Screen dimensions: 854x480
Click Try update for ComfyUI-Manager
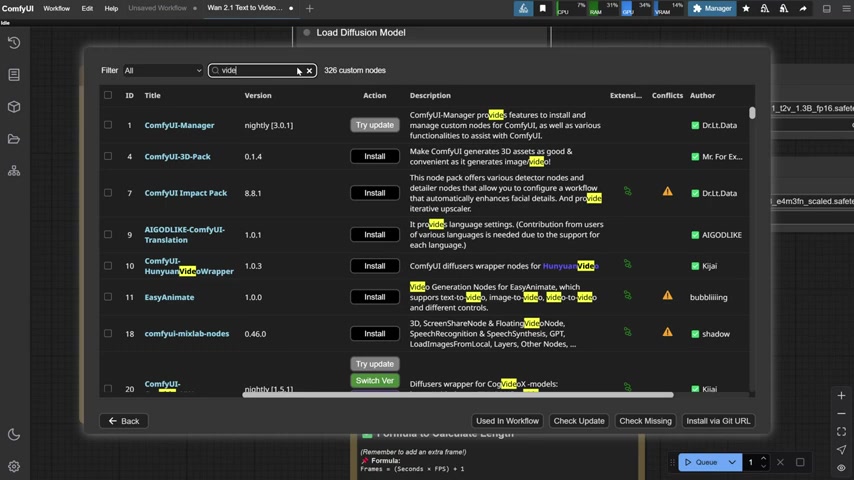click(375, 125)
